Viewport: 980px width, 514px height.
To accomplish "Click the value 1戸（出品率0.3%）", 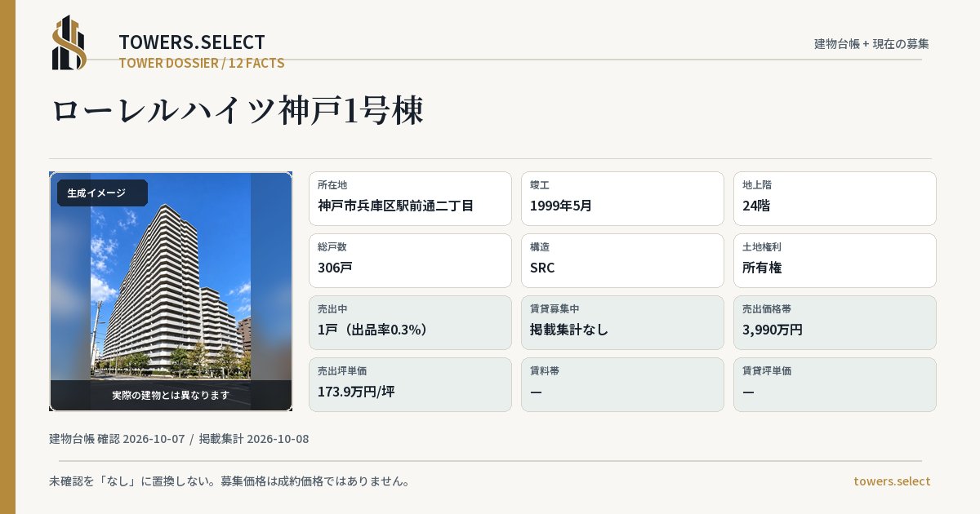I will click(x=373, y=330).
